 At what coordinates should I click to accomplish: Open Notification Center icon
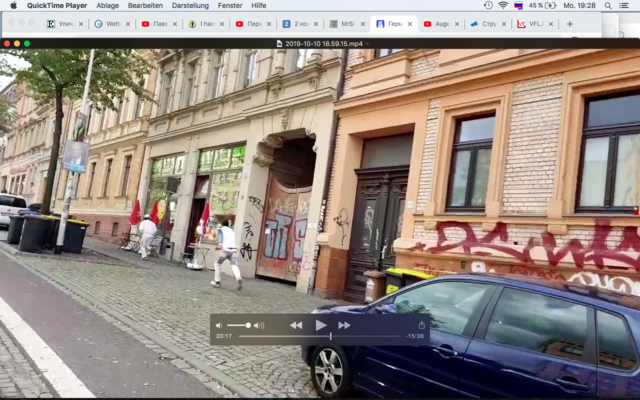624,5
